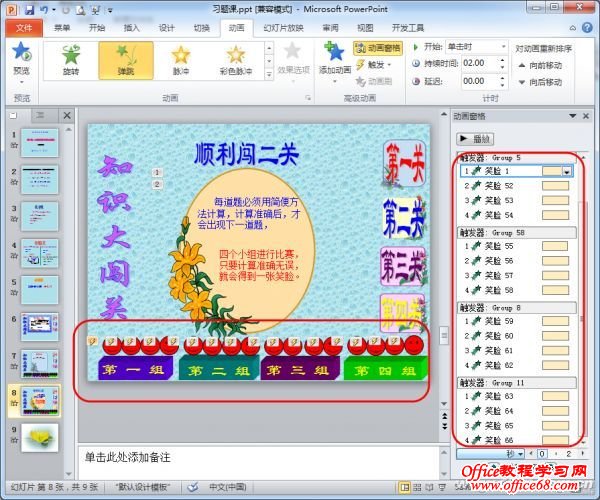
Task: Click the 动画刷 animation painter
Action: [x=374, y=81]
